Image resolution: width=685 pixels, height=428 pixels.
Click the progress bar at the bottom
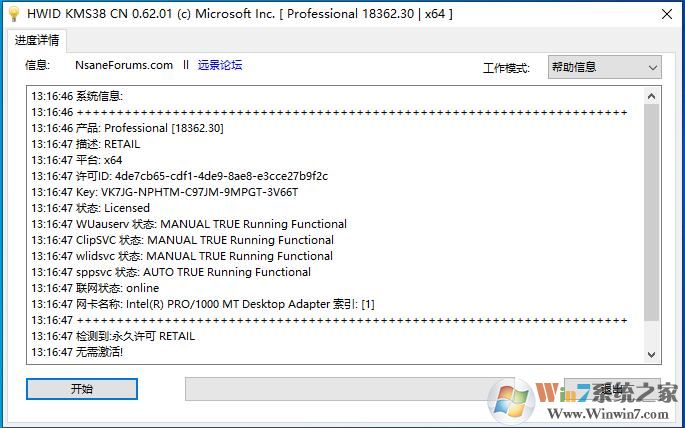coord(350,389)
